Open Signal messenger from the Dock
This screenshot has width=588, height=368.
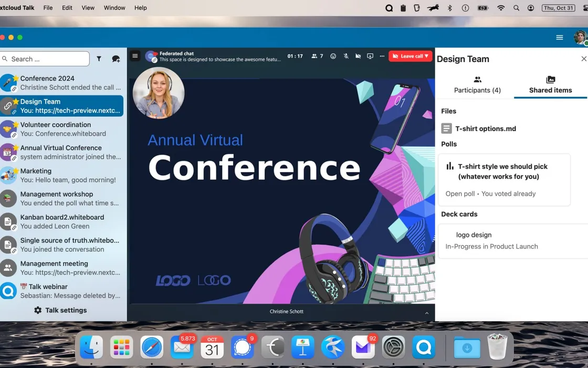click(x=242, y=347)
